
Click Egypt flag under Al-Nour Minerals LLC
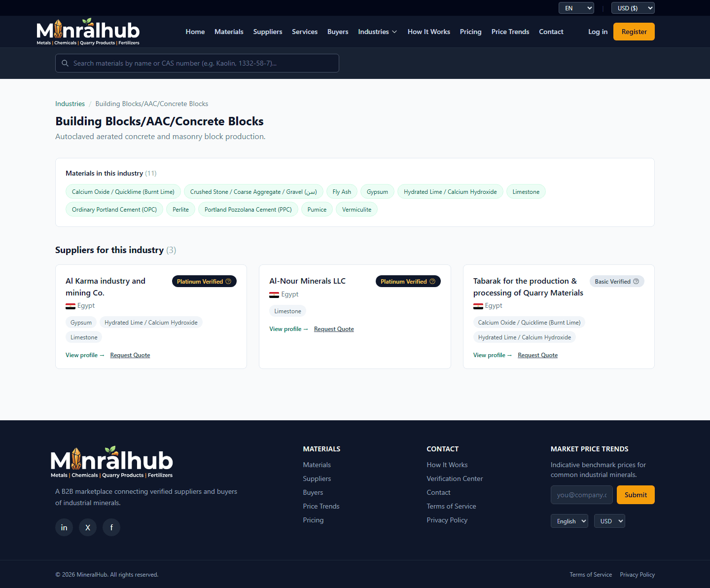(x=274, y=294)
